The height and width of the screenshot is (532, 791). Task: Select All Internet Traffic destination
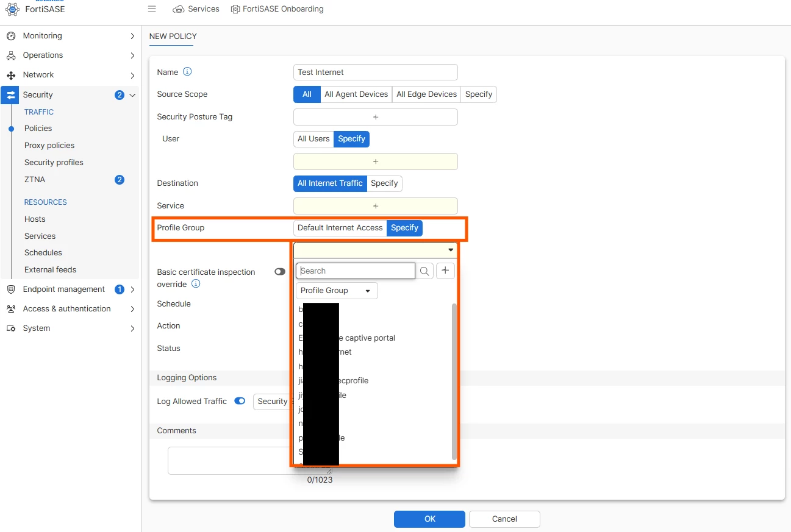pos(330,183)
